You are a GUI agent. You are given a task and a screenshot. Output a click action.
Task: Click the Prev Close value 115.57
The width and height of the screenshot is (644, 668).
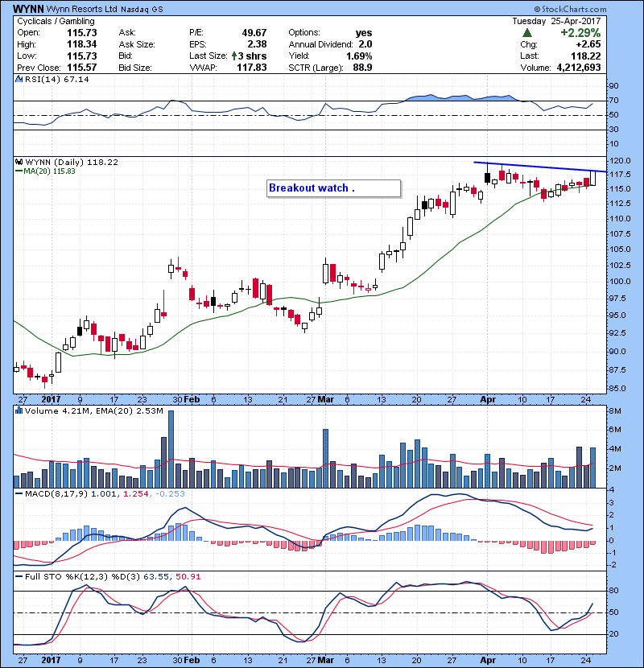tap(82, 68)
